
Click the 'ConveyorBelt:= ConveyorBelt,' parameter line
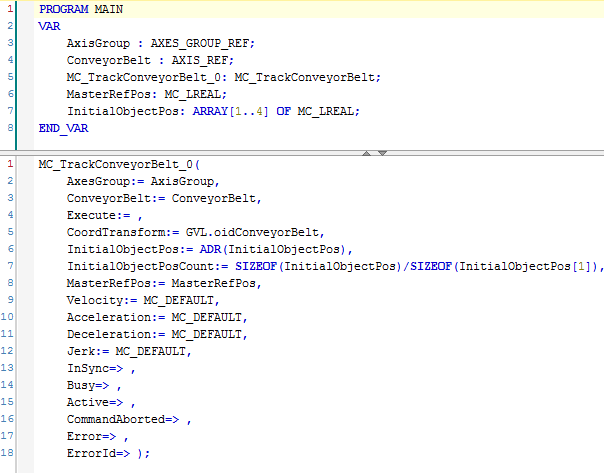click(x=164, y=198)
